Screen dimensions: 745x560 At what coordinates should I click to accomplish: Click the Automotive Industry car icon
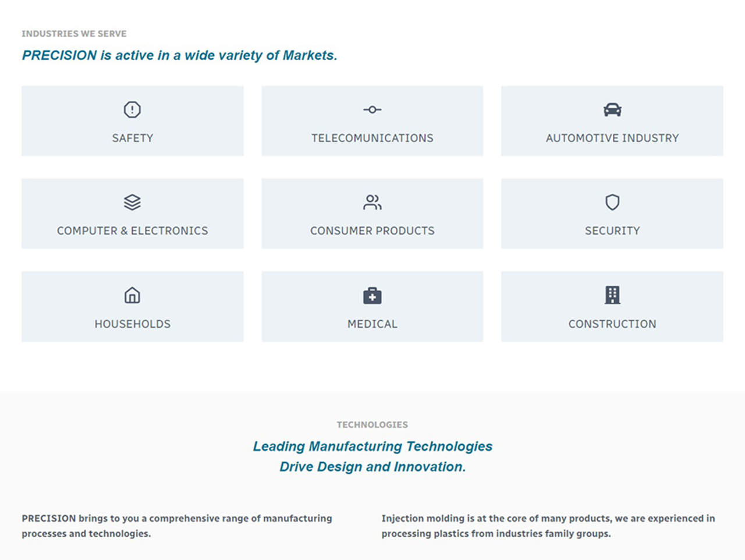pyautogui.click(x=612, y=109)
